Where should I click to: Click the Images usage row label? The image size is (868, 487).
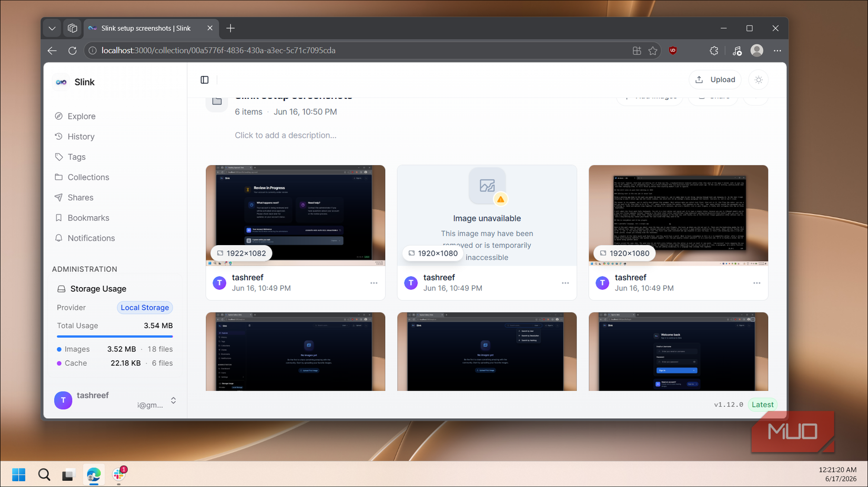(x=77, y=349)
